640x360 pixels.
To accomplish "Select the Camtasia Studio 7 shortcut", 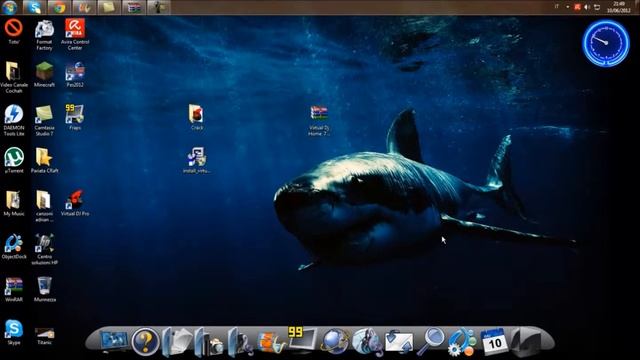I will (x=44, y=120).
